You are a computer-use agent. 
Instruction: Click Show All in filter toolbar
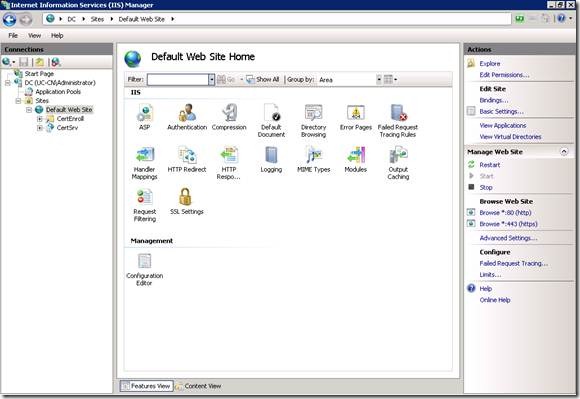pos(263,80)
